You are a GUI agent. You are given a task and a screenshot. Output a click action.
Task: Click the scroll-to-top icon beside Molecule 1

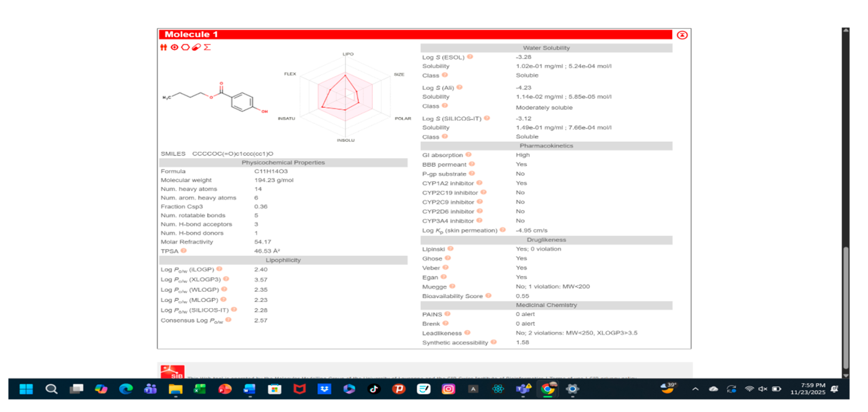682,35
